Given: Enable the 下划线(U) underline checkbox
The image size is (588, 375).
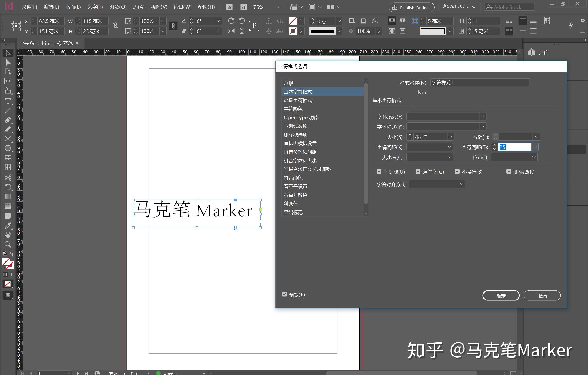Looking at the screenshot, I should coord(379,171).
